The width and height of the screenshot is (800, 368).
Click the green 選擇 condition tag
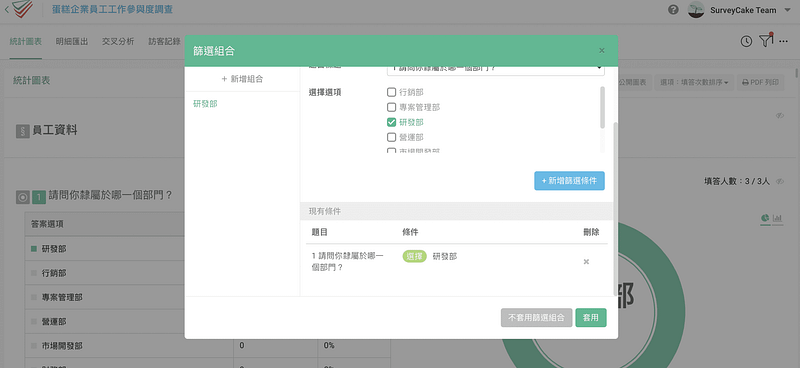415,257
